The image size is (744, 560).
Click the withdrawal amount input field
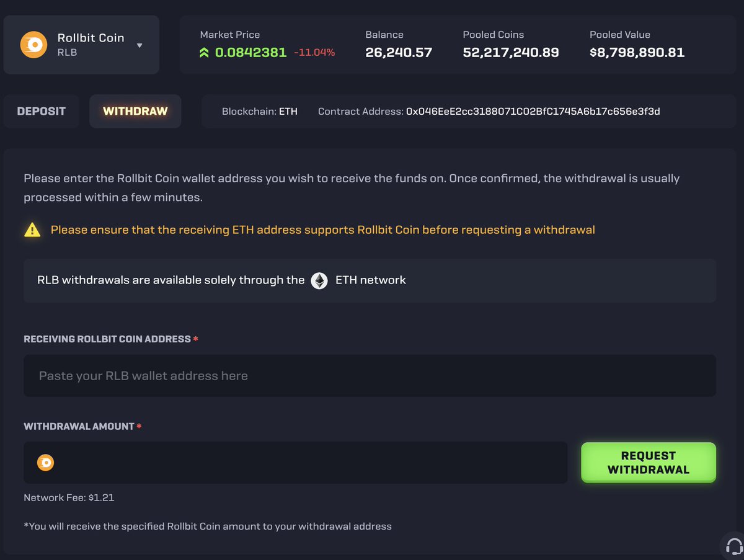(296, 463)
